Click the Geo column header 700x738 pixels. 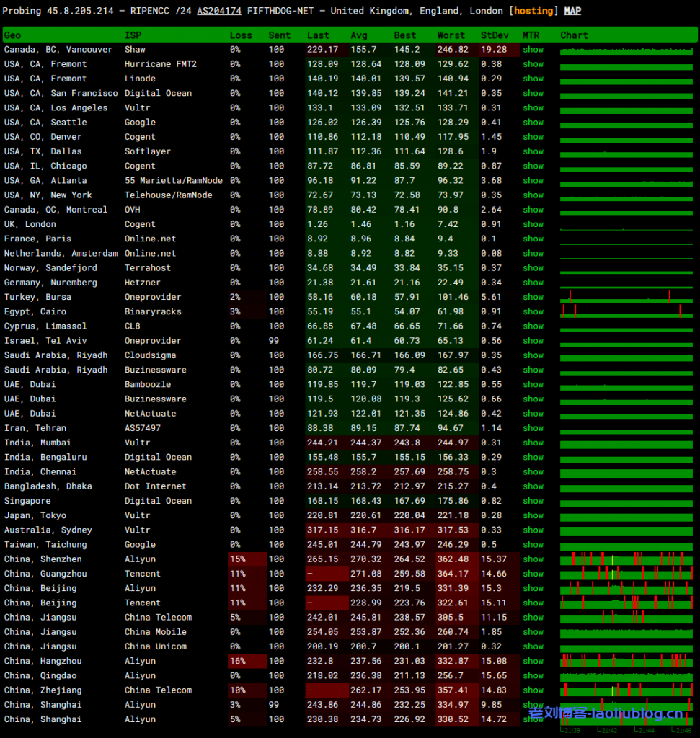12,35
